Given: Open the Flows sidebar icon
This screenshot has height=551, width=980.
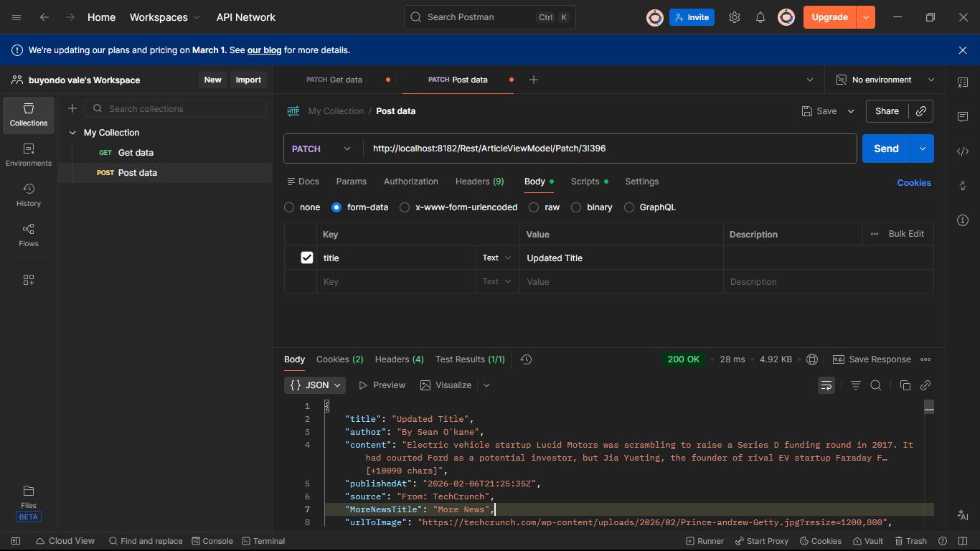Looking at the screenshot, I should 29,235.
